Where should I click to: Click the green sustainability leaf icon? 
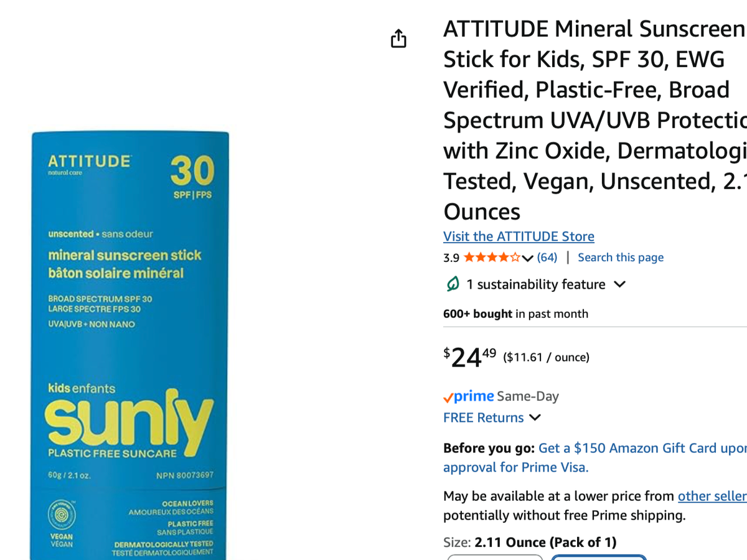pyautogui.click(x=453, y=284)
